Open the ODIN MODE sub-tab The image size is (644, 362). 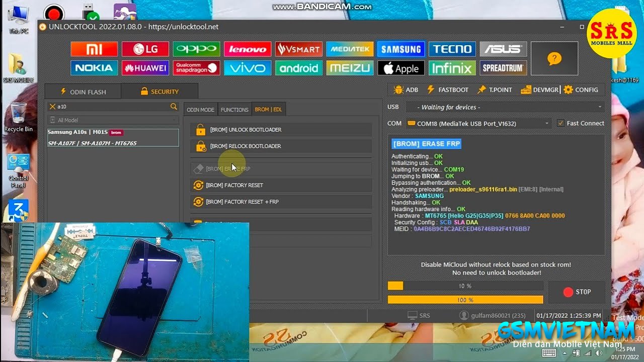pyautogui.click(x=200, y=110)
